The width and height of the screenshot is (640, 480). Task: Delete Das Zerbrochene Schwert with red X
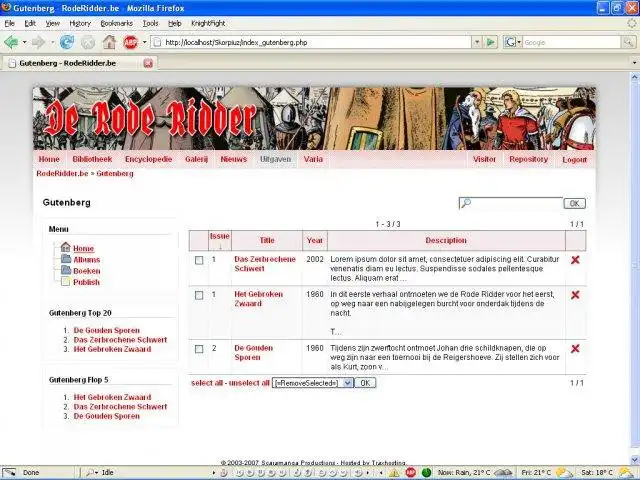575,260
